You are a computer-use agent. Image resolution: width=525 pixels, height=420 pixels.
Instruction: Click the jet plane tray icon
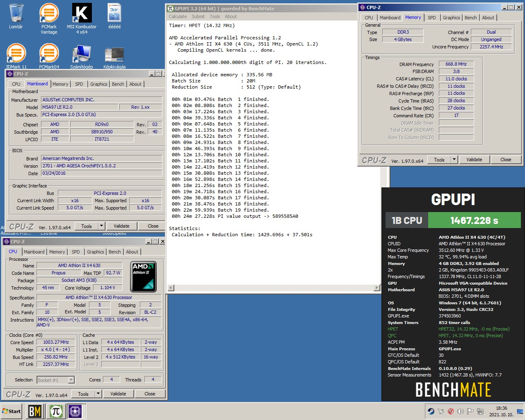click(441, 411)
